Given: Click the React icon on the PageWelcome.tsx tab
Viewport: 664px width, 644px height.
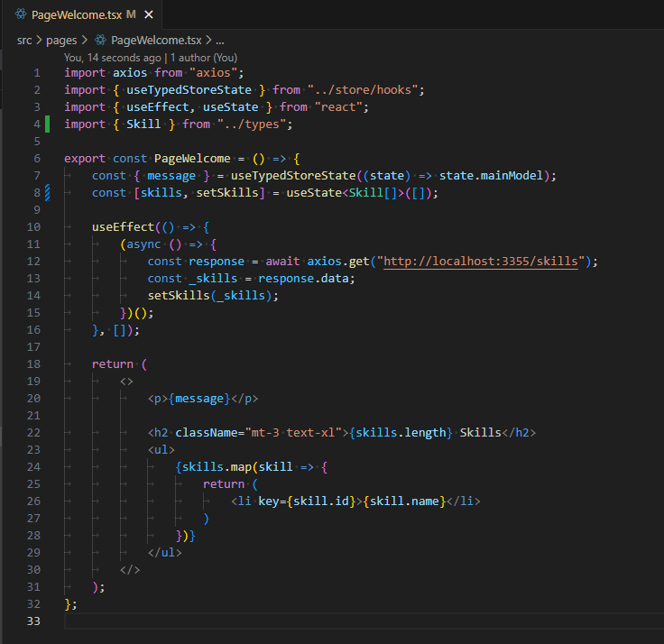Looking at the screenshot, I should [20, 14].
